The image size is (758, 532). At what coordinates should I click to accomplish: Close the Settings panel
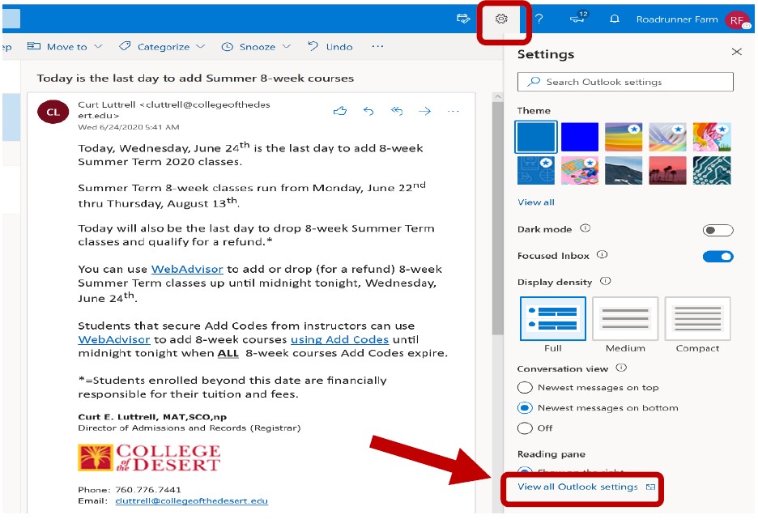click(736, 52)
